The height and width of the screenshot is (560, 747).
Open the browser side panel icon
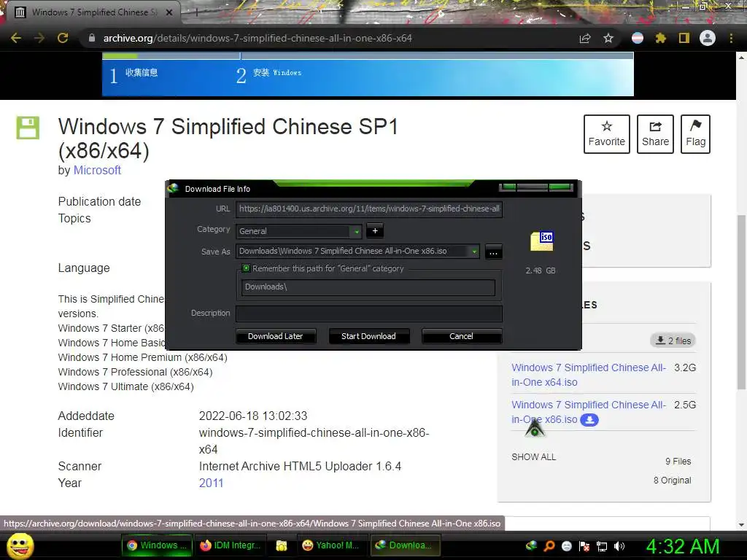click(684, 38)
